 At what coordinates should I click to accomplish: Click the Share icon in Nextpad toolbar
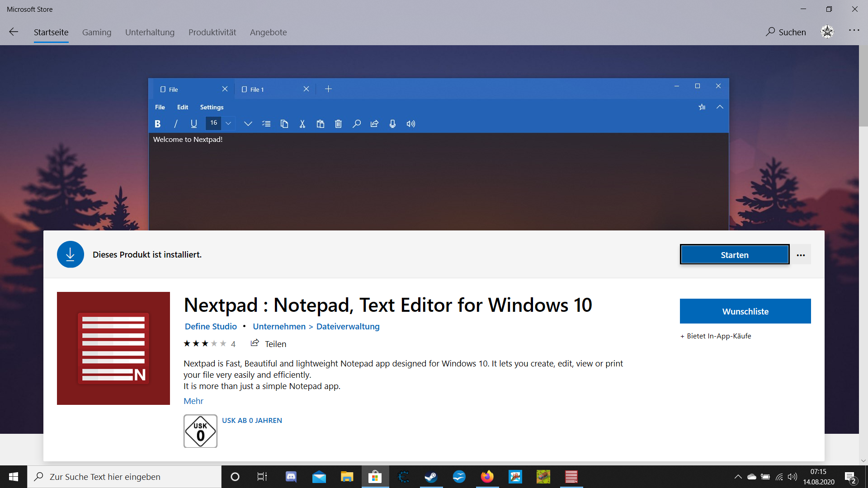click(374, 124)
